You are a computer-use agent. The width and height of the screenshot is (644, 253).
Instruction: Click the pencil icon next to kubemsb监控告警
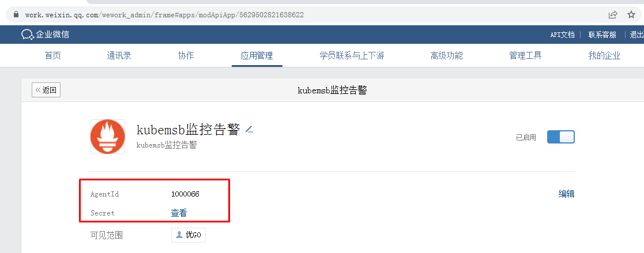pyautogui.click(x=249, y=130)
